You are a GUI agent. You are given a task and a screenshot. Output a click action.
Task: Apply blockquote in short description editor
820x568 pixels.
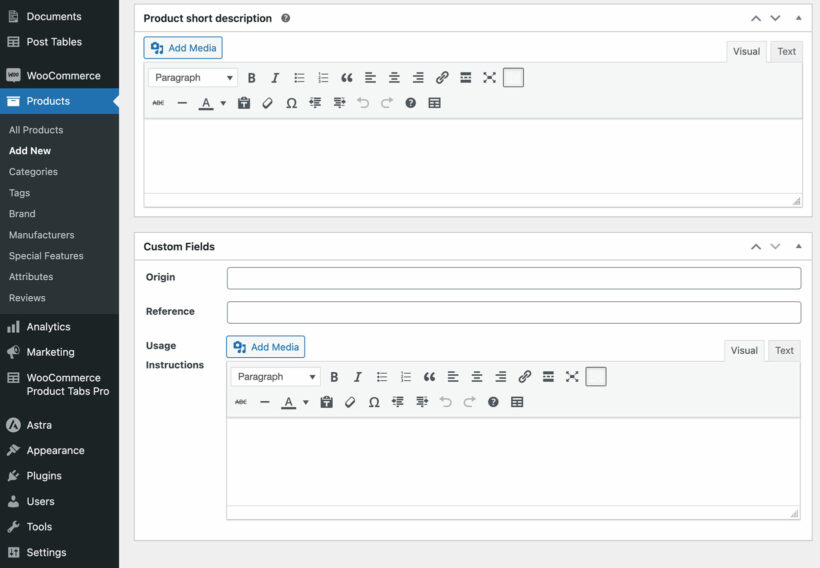coord(347,78)
